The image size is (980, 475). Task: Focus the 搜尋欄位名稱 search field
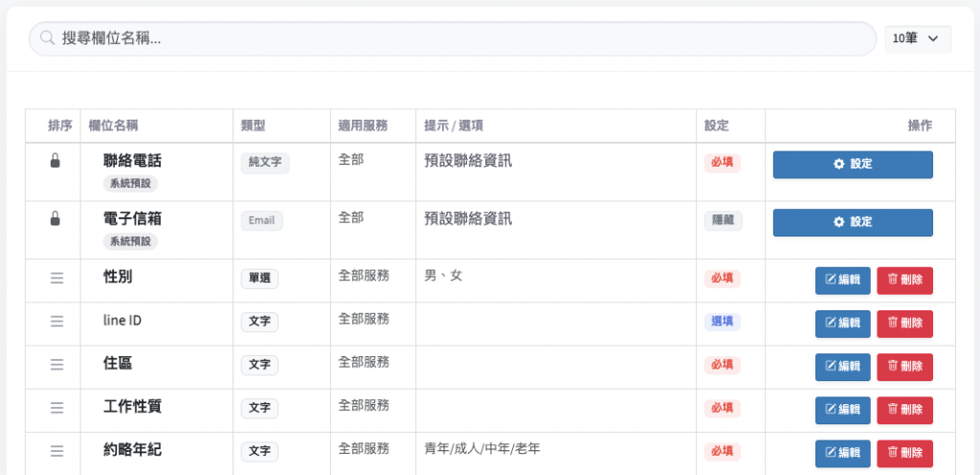pos(453,38)
